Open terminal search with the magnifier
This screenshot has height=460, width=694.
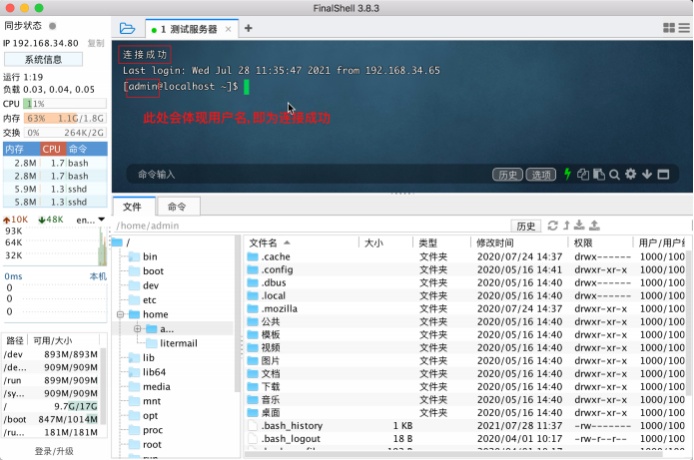click(x=614, y=174)
